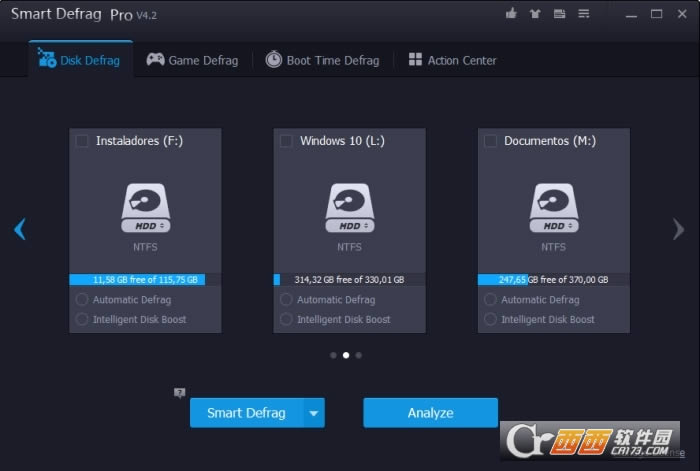Close the Smart Defrag window
The width and height of the screenshot is (700, 471).
click(x=682, y=14)
